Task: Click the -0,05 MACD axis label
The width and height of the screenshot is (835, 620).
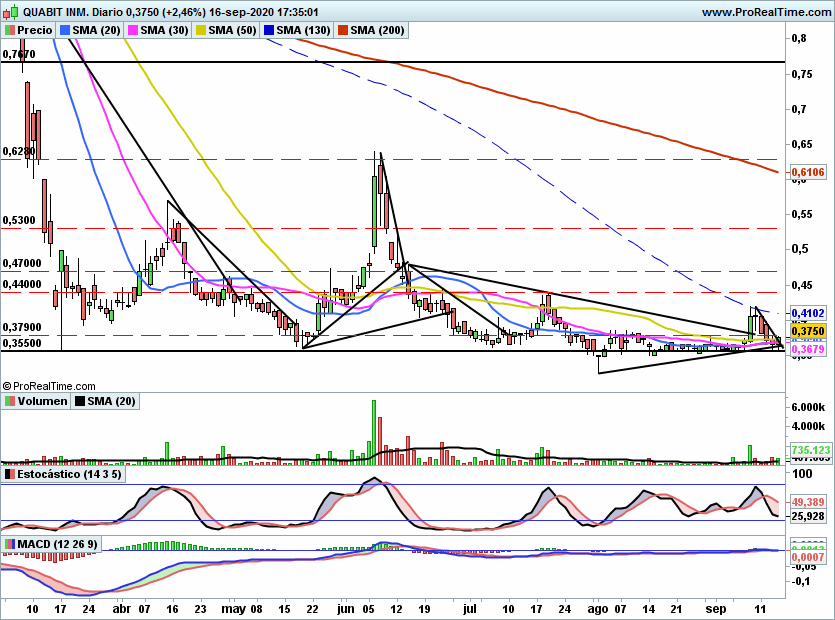Action: click(x=804, y=566)
